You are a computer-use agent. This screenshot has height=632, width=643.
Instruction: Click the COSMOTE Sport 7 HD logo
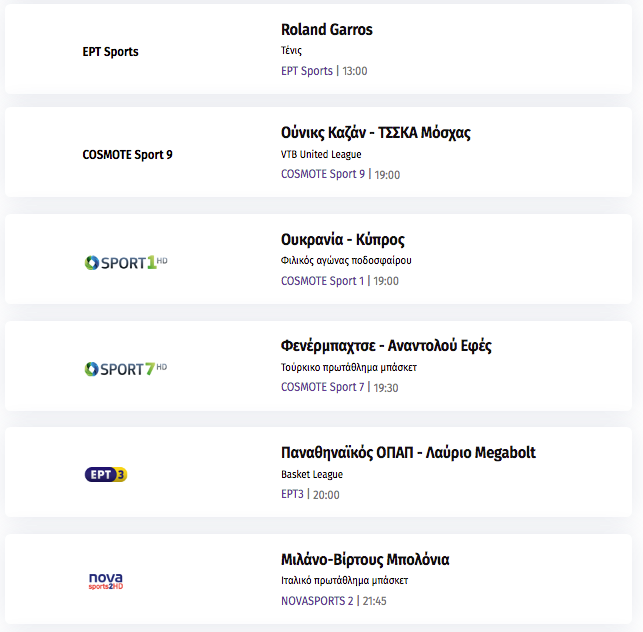click(x=126, y=369)
